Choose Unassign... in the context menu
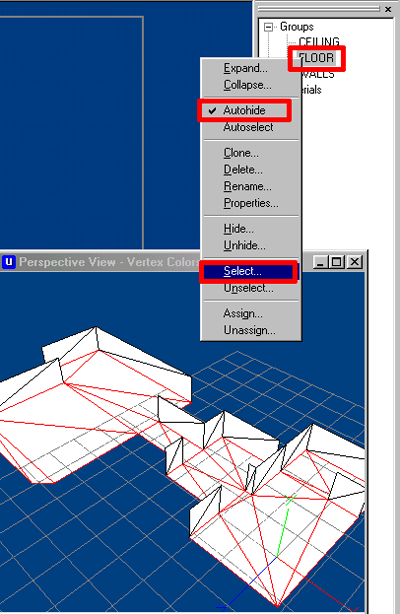This screenshot has width=400, height=614. coord(250,330)
